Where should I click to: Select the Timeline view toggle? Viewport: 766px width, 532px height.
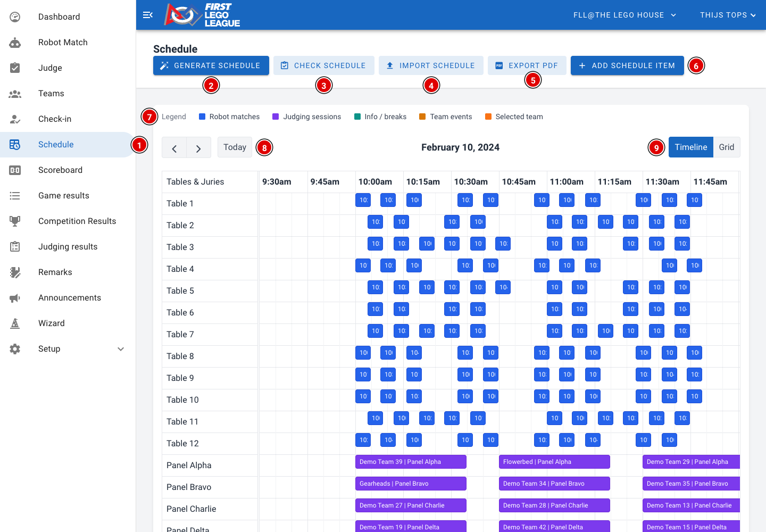pyautogui.click(x=691, y=147)
